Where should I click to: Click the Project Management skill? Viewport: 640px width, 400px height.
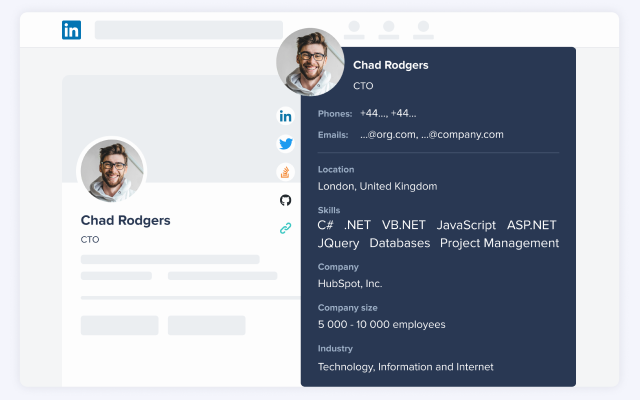(499, 243)
